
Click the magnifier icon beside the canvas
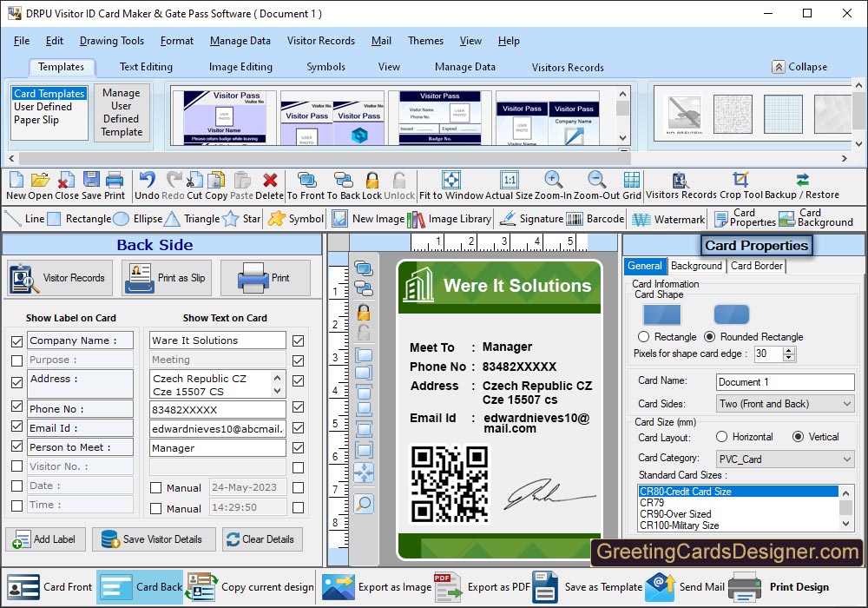(364, 504)
